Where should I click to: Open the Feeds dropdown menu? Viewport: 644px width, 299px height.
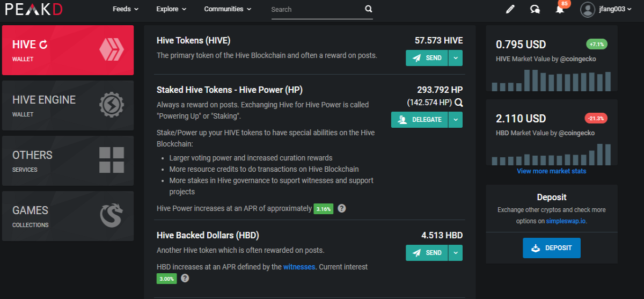coord(126,9)
